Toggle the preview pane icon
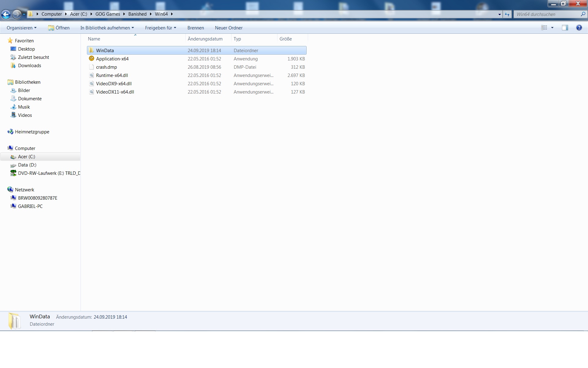Image resolution: width=588 pixels, height=368 pixels. (565, 28)
